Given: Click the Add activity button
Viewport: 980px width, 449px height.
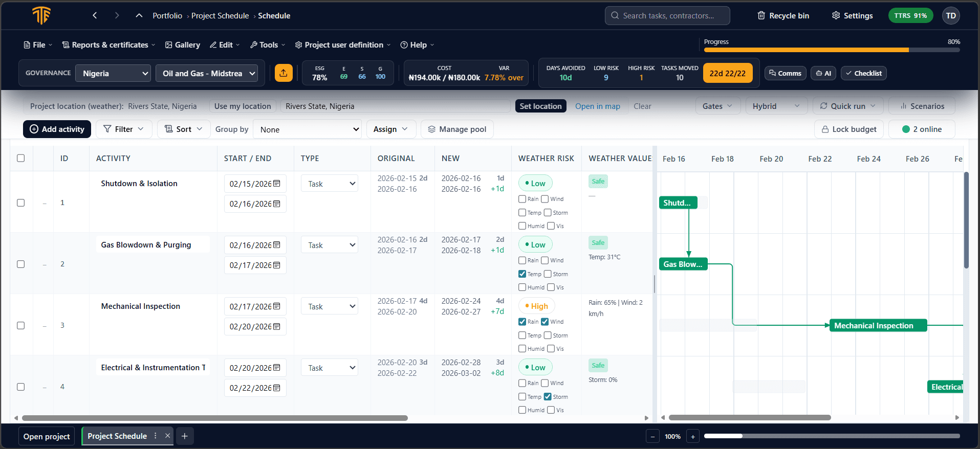Looking at the screenshot, I should click(x=57, y=129).
